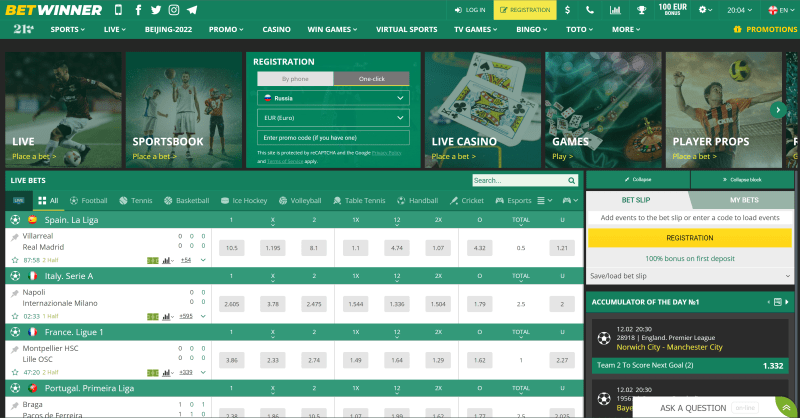Open Montpellier match statistics icon
Screen dimensions: 800x418
point(167,373)
